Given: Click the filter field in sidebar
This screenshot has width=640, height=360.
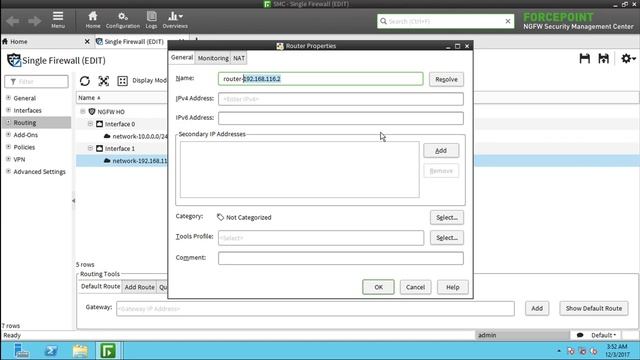Looking at the screenshot, I should point(36,82).
